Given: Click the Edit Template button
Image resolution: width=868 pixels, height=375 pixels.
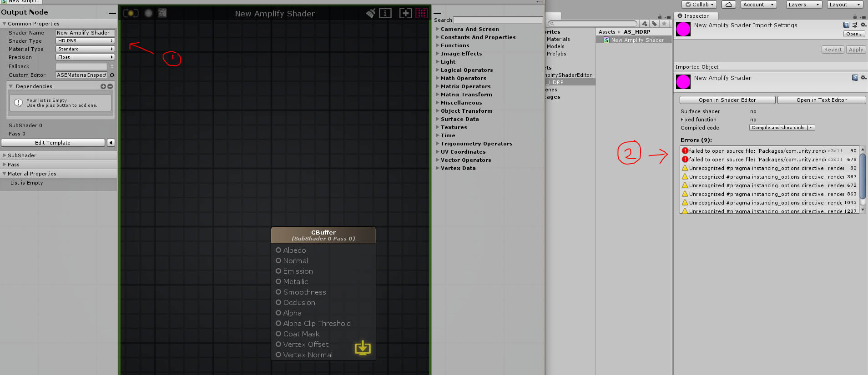Looking at the screenshot, I should click(53, 143).
